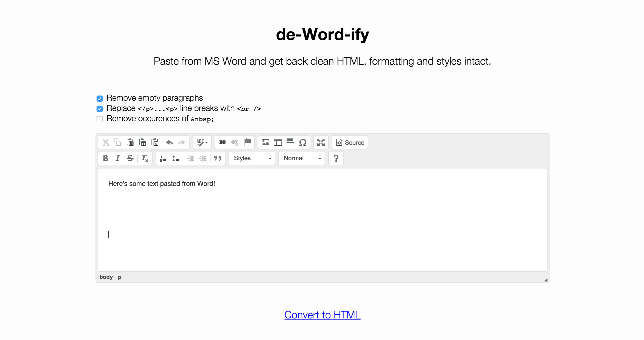The width and height of the screenshot is (644, 340).
Task: Apply bold formatting
Action: point(105,158)
